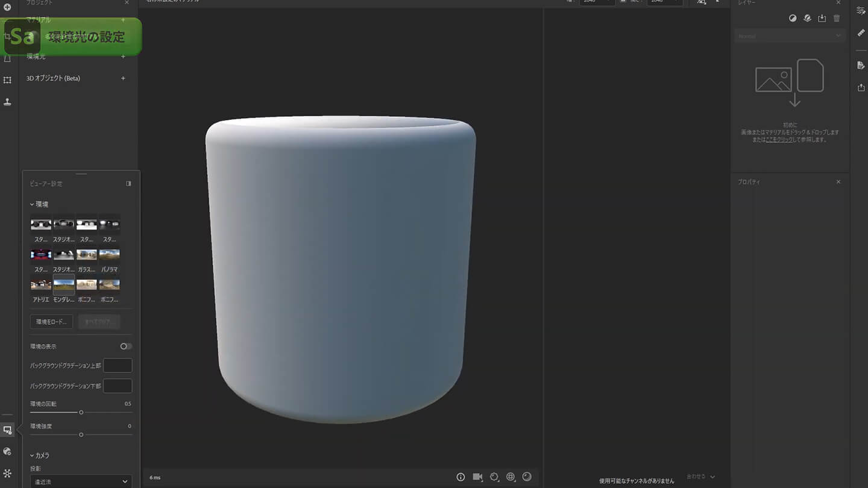Screen dimensions: 868x488
Task: Import a layer using the download-tray icon
Action: click(822, 19)
